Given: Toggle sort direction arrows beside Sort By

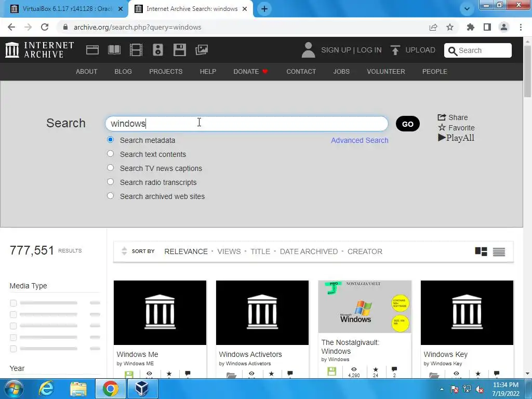Looking at the screenshot, I should pos(124,251).
